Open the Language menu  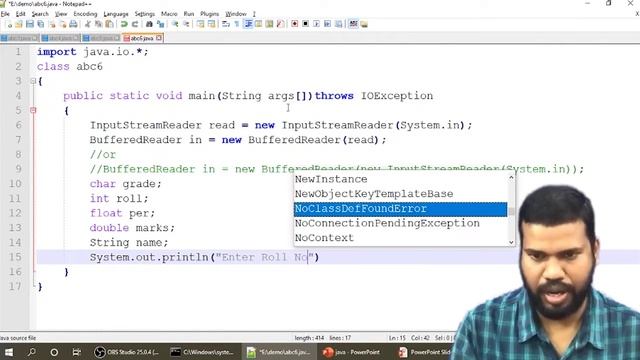coord(116,14)
